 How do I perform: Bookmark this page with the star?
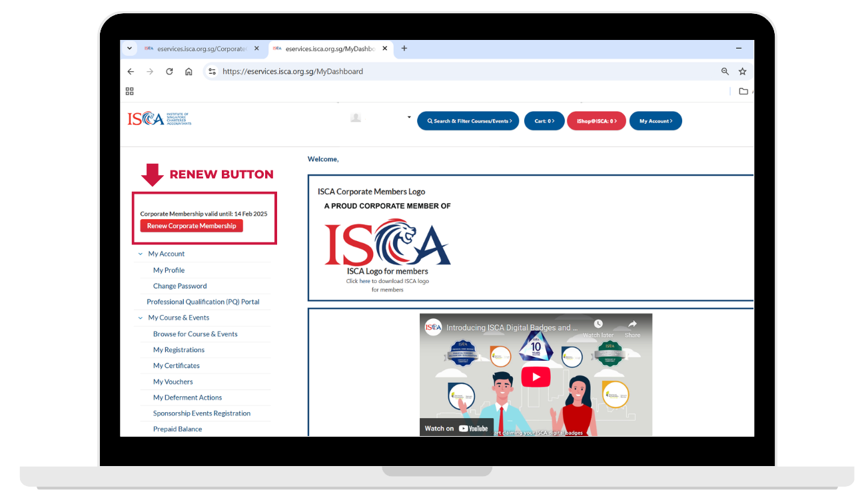click(743, 71)
